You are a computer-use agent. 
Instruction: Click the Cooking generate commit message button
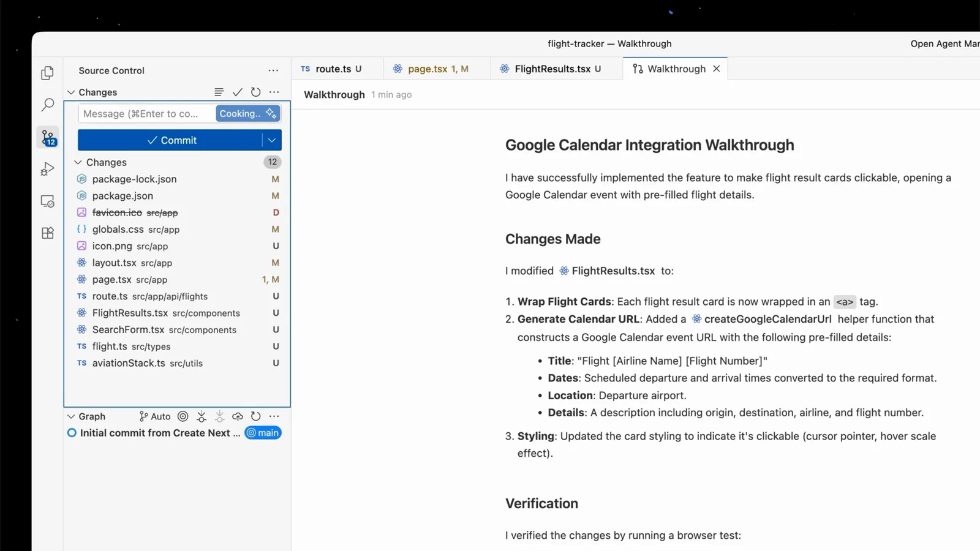click(247, 113)
